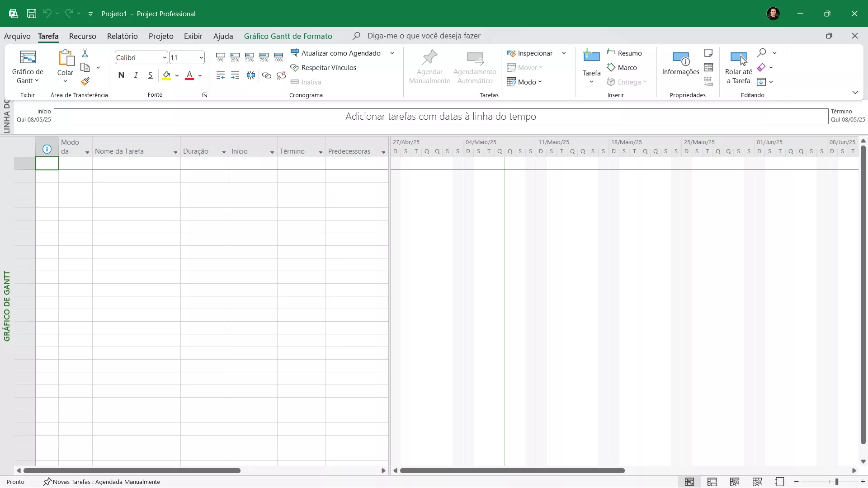Click the Unlink Tasks icon
Image resolution: width=868 pixels, height=488 pixels.
(x=281, y=75)
